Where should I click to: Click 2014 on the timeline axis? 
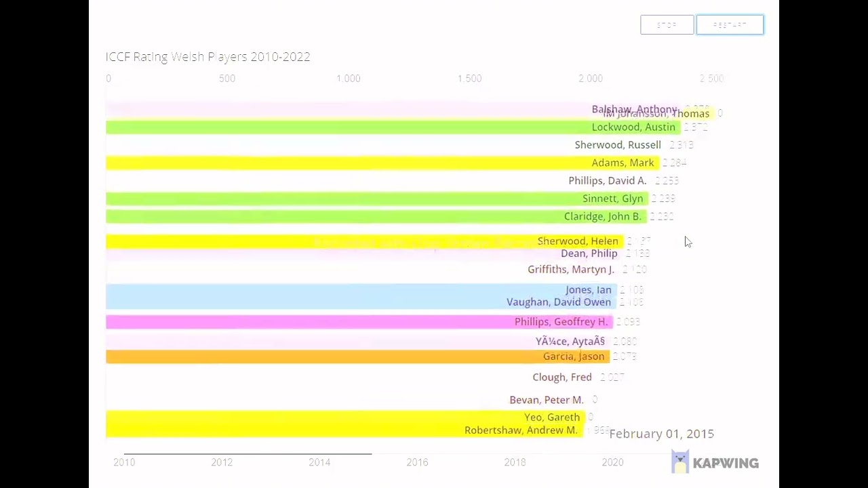tap(319, 462)
